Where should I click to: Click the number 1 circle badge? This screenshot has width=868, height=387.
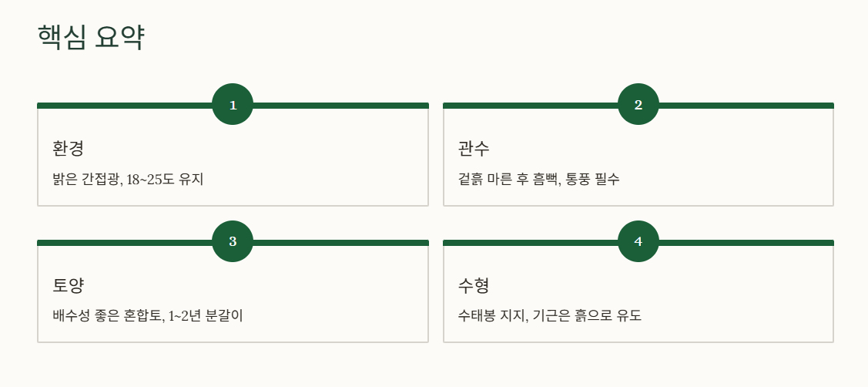pos(233,104)
